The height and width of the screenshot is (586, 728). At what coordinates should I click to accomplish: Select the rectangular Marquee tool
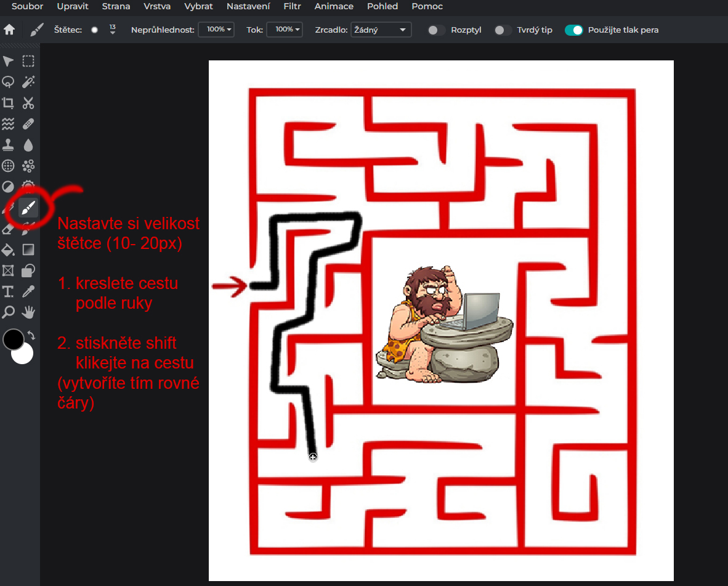point(28,61)
